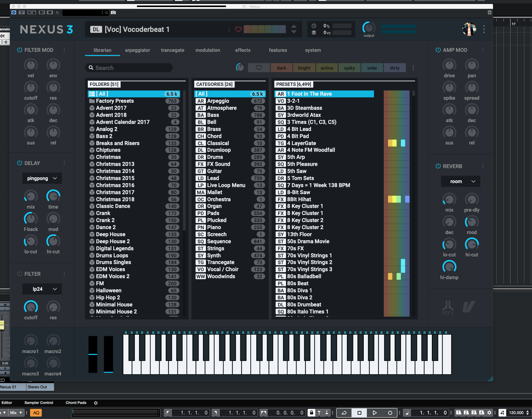Click the lock punch points icon in transport

coord(311,413)
